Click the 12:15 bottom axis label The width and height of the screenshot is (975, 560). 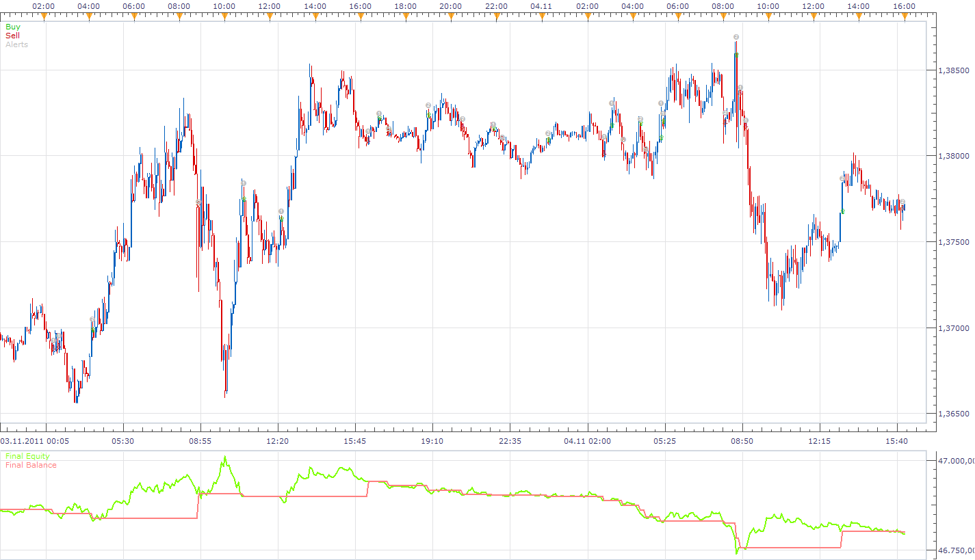click(x=819, y=441)
